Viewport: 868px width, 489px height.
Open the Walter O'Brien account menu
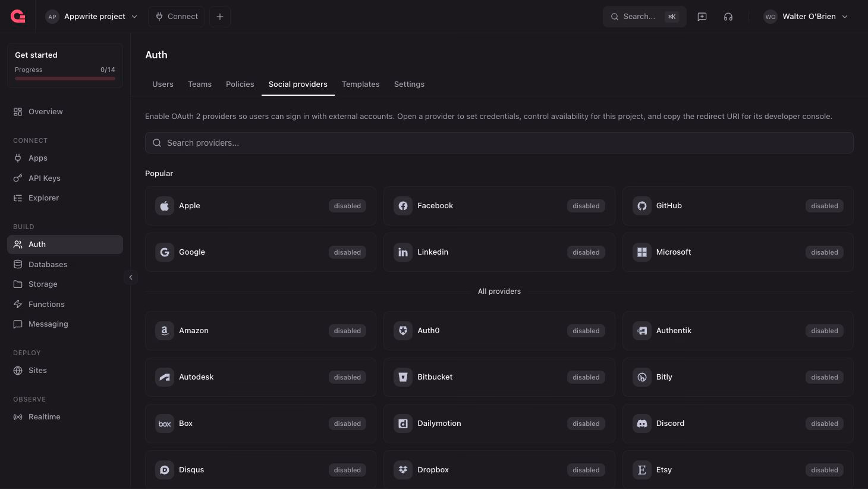pyautogui.click(x=807, y=17)
